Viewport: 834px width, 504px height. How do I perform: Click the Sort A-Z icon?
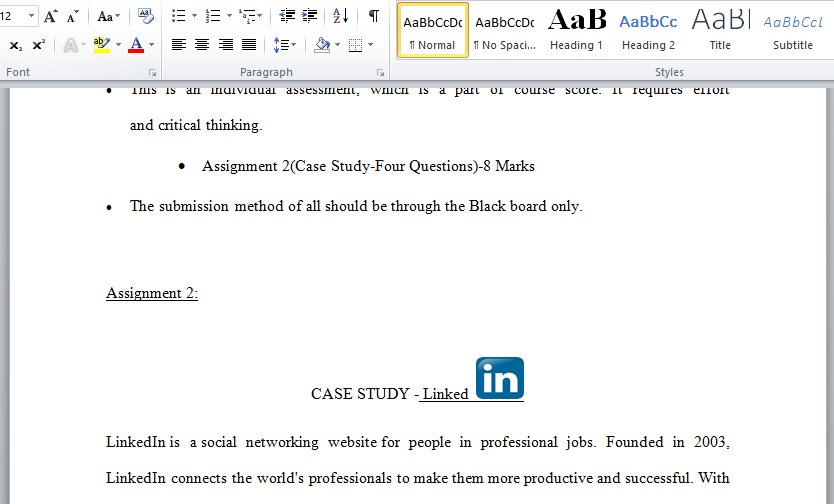[x=340, y=16]
